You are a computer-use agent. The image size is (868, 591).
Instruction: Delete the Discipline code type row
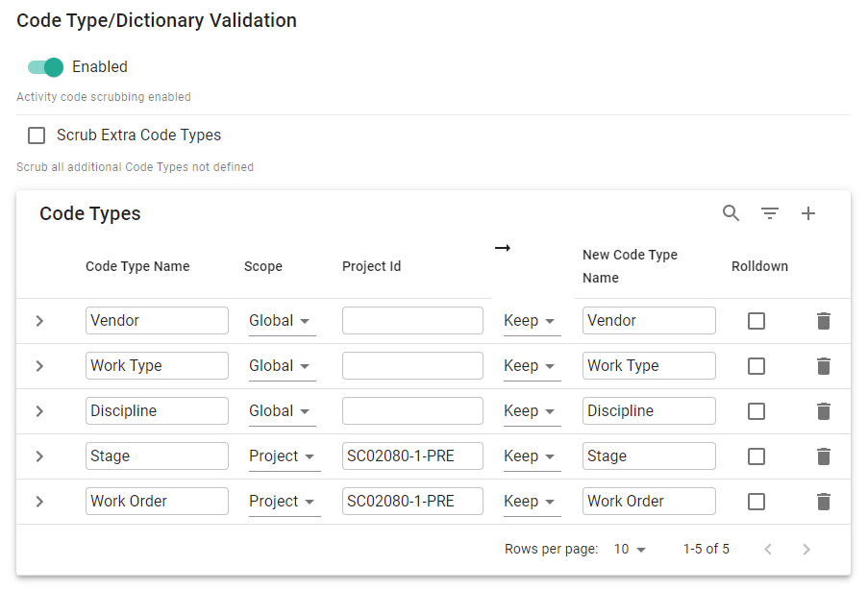[824, 411]
